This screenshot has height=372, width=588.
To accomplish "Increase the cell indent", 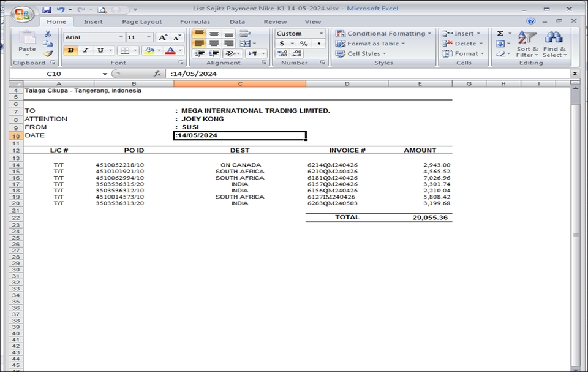I will 214,54.
